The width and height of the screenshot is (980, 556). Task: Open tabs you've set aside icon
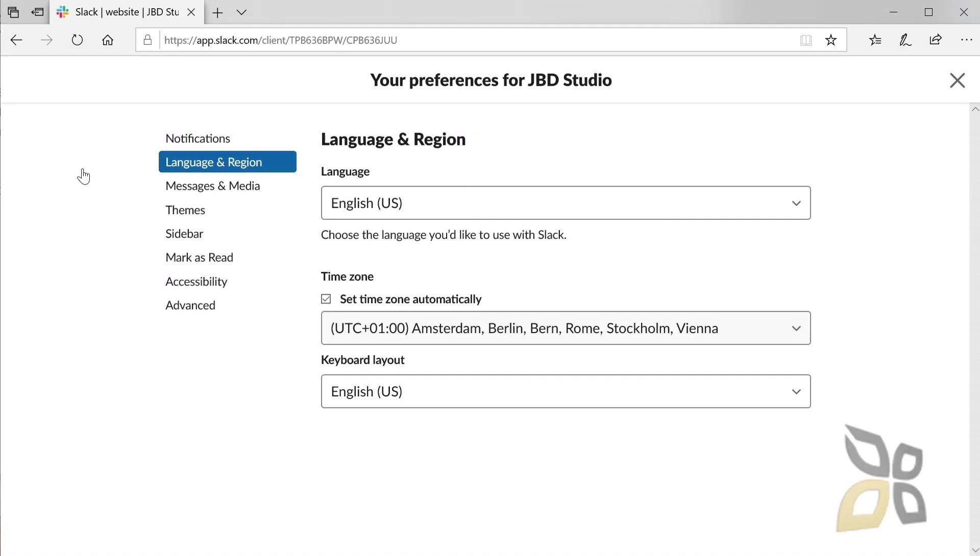(14, 12)
